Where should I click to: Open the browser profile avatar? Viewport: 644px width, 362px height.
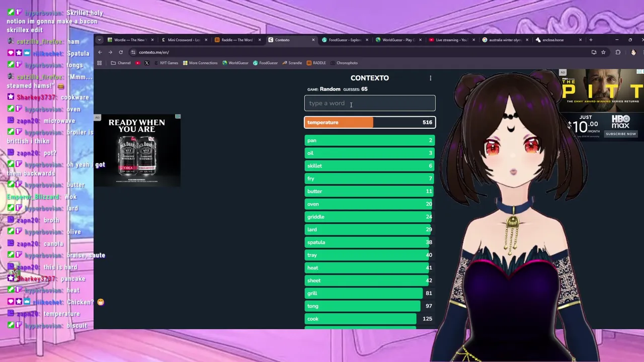click(x=633, y=52)
